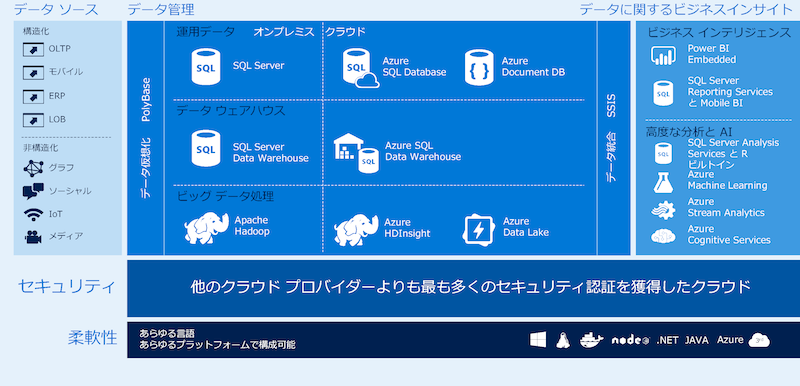
Task: Click the データ管理 heading
Action: coord(161,9)
